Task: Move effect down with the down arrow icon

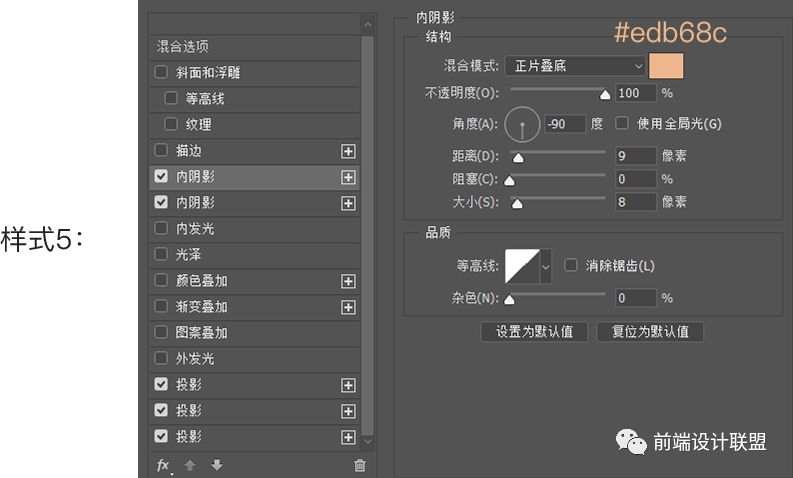Action: coord(216,464)
